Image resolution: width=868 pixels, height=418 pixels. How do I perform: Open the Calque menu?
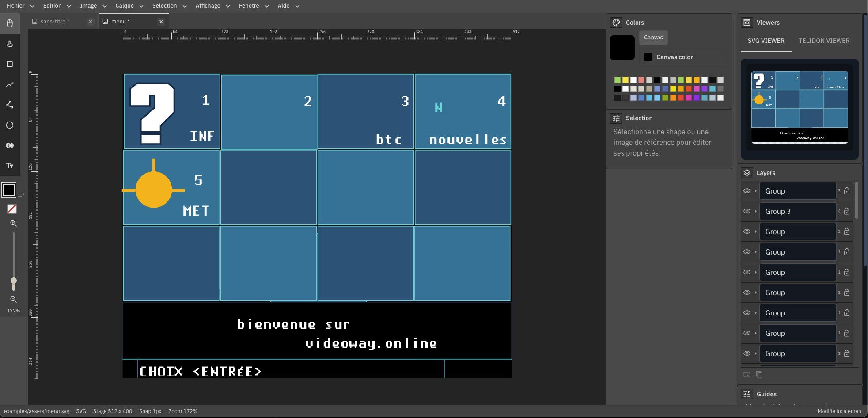[129, 6]
